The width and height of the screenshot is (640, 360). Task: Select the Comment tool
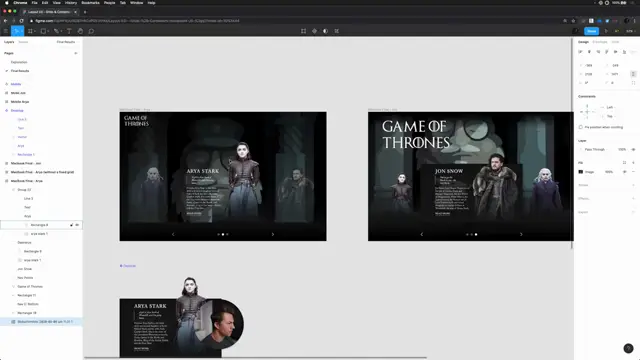click(91, 31)
